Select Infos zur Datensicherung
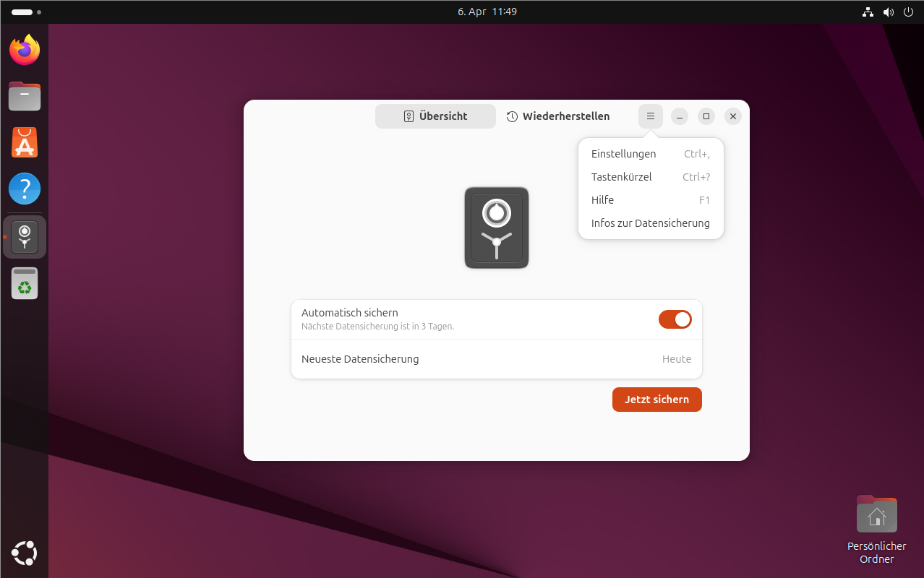 pos(650,223)
